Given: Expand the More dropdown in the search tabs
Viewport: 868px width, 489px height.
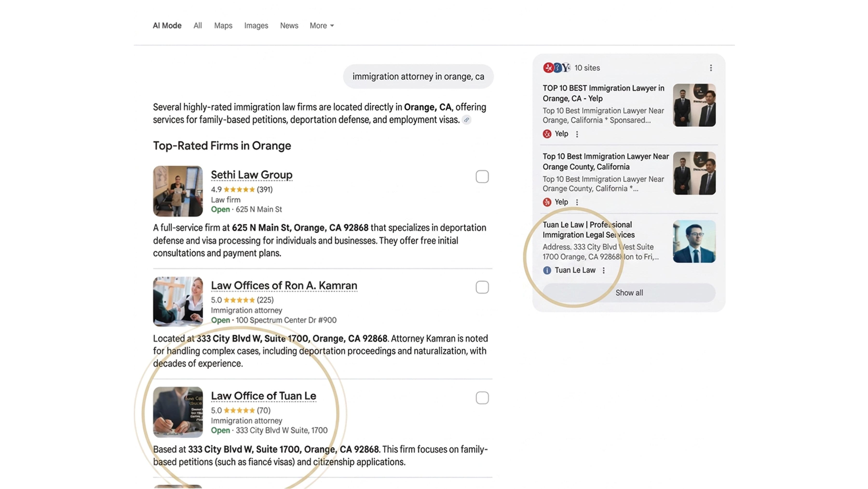Looking at the screenshot, I should tap(322, 26).
